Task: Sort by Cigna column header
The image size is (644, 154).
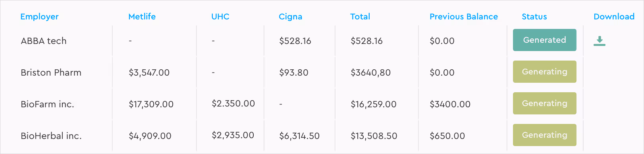Action: click(290, 17)
